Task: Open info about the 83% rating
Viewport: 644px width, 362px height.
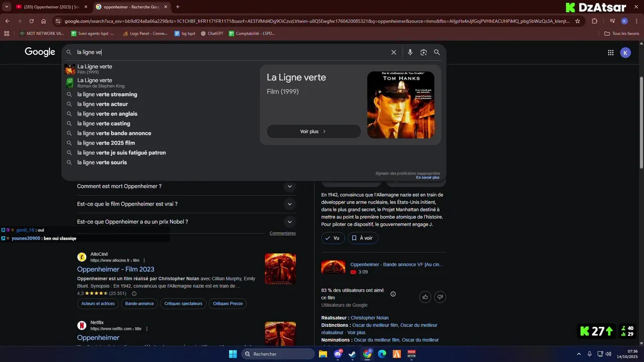Action: point(393,294)
